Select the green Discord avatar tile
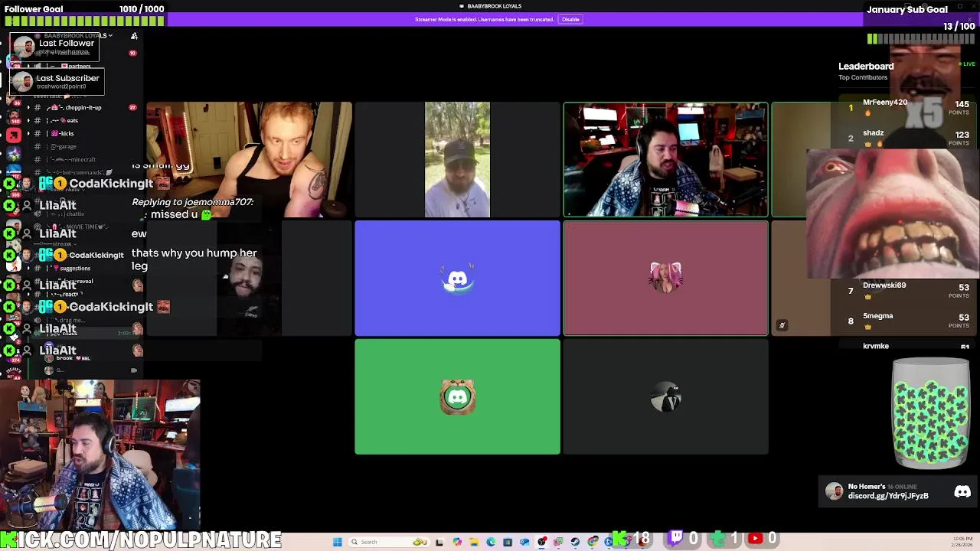This screenshot has width=980, height=551. (457, 396)
